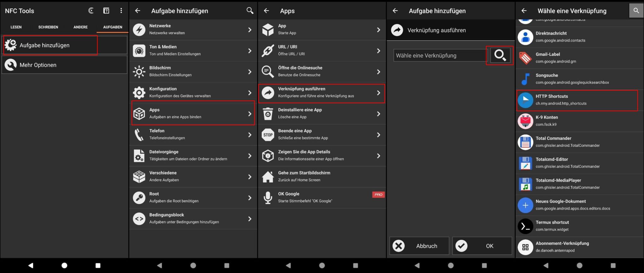Select the Songsuche shortcut
The height and width of the screenshot is (273, 644).
click(x=580, y=79)
